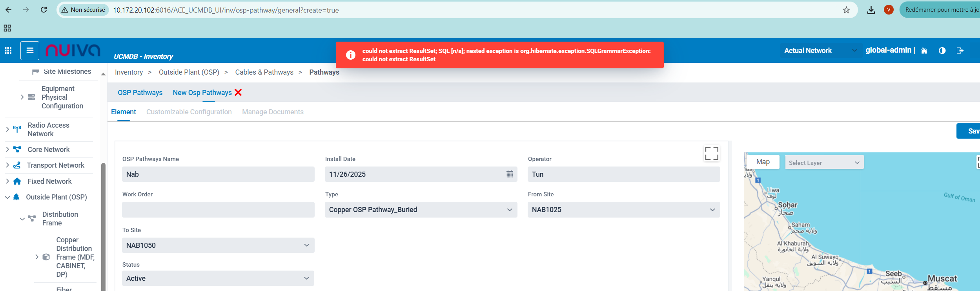Viewport: 980px width, 291px height.
Task: Switch to the OSP Pathways tab
Action: click(140, 93)
